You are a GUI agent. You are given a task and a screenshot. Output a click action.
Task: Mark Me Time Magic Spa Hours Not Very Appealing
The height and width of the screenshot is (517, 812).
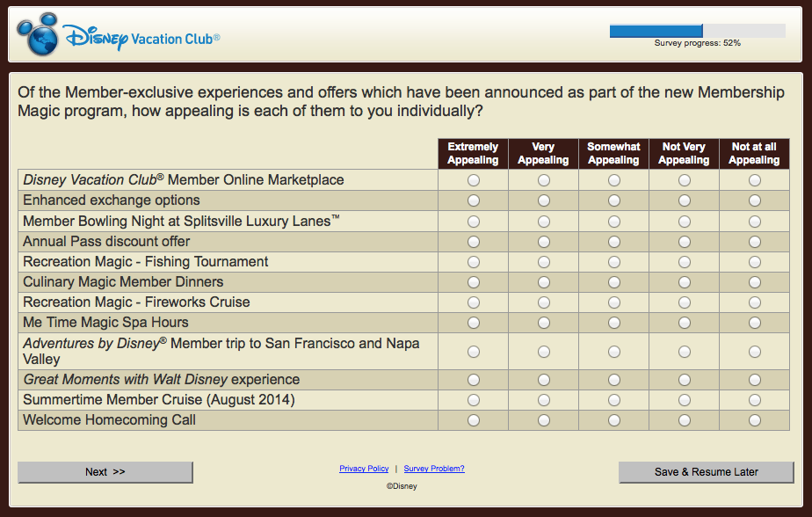pos(684,323)
